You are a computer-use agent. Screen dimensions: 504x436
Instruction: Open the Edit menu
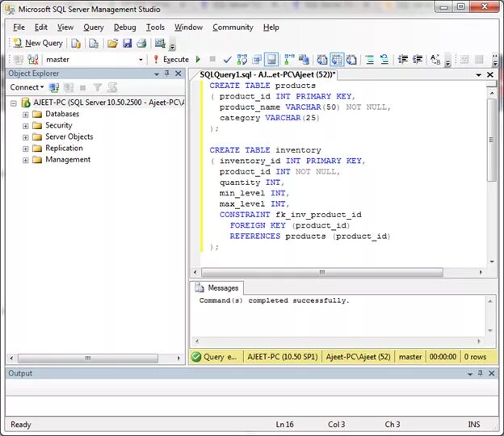point(41,27)
